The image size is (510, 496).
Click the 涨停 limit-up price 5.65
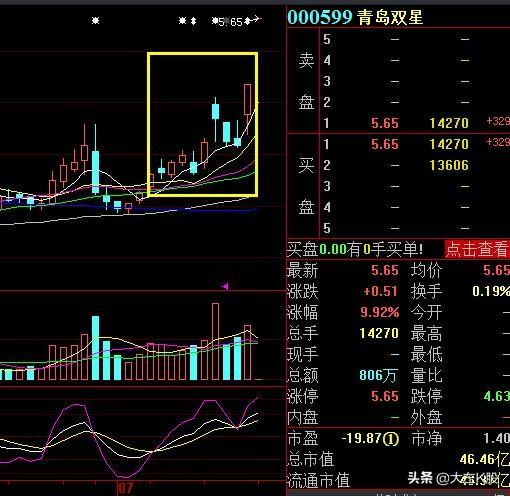[x=385, y=396]
